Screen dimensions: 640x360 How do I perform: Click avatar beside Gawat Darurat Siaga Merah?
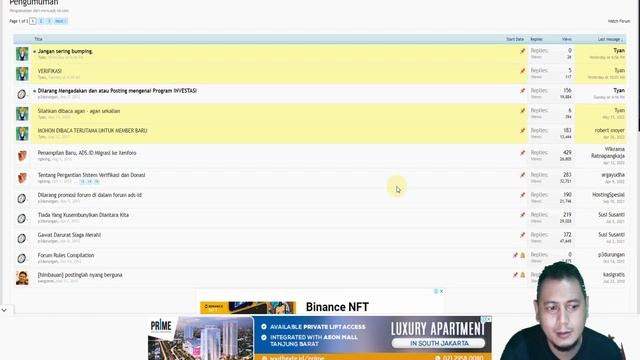22,238
